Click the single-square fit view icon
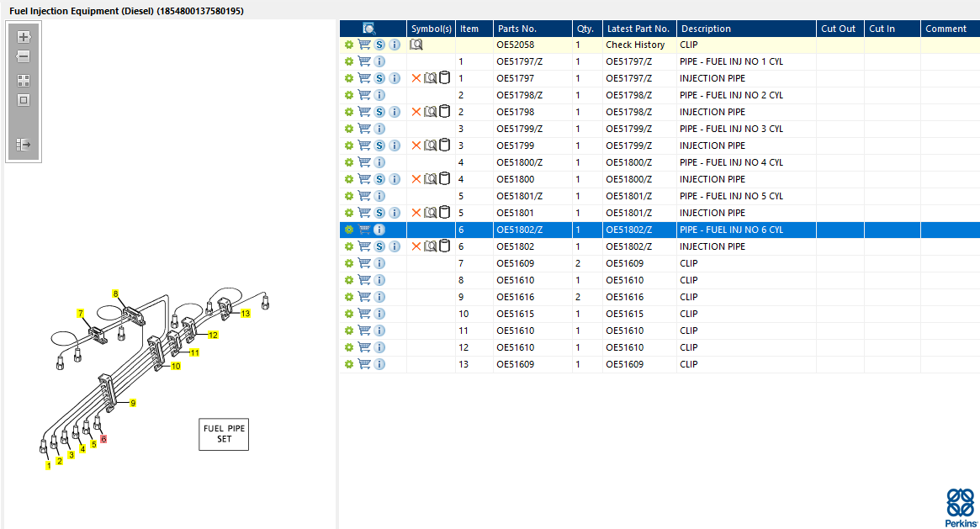Screen dimensions: 980x529 tap(24, 100)
